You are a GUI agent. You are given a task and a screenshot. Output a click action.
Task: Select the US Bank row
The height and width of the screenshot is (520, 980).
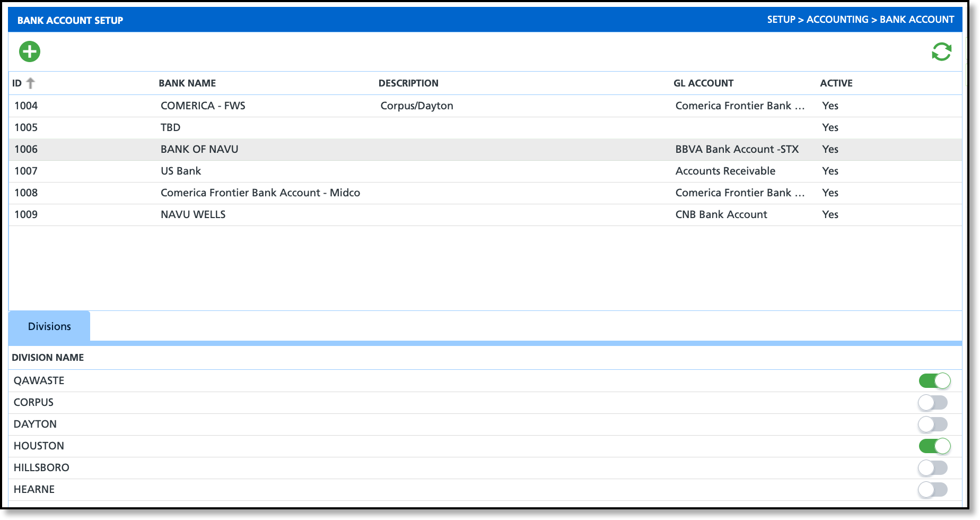coord(485,171)
